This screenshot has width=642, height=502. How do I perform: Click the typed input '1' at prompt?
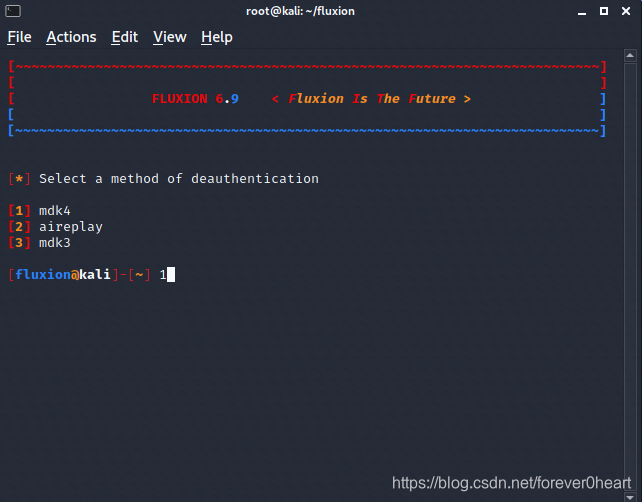click(x=163, y=274)
